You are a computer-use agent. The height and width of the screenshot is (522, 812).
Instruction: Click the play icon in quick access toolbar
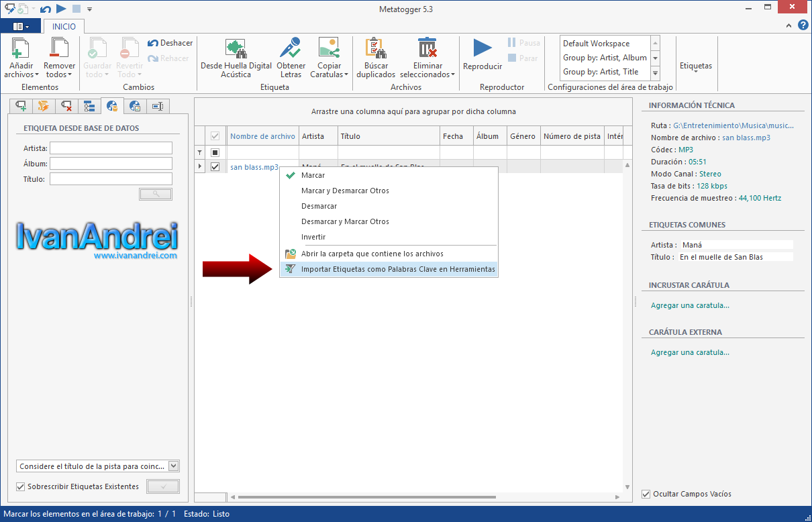(61, 9)
